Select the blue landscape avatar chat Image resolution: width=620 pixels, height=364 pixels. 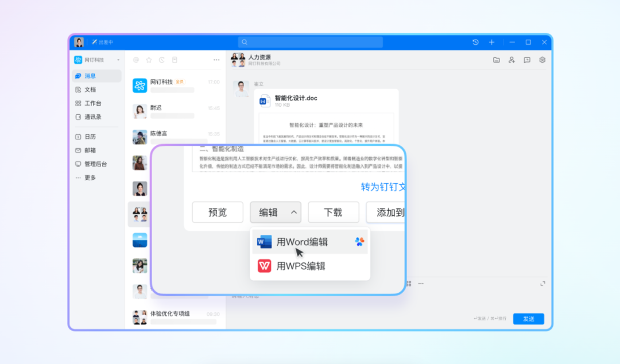coord(139,240)
